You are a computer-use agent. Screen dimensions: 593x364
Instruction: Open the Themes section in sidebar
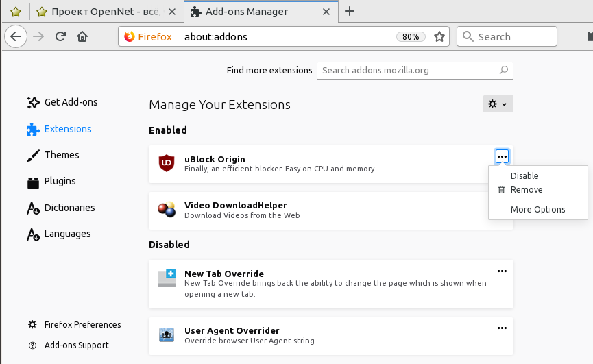[x=61, y=155]
